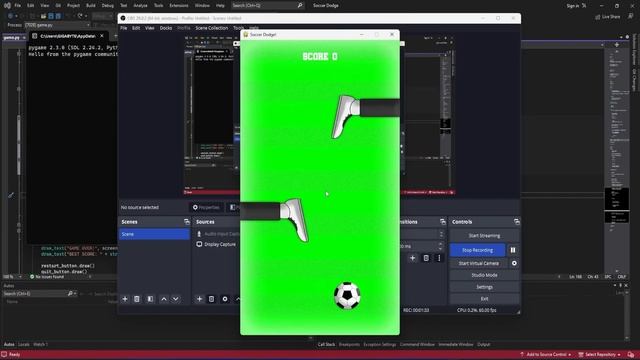Pause the OBS recording
Screen dimensions: 640x360
pyautogui.click(x=513, y=250)
